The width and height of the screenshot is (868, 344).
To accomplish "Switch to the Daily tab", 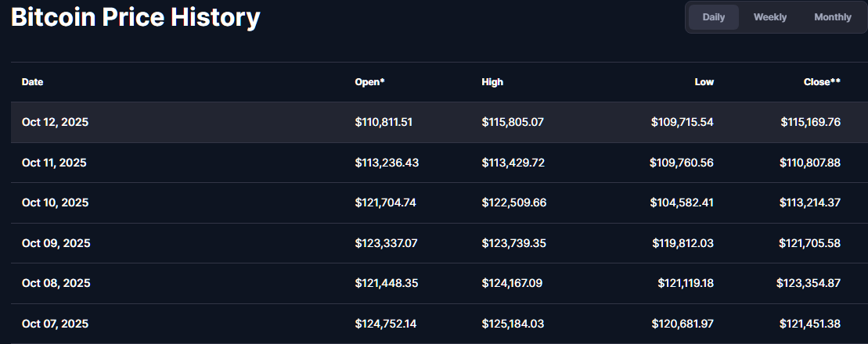I will point(713,17).
